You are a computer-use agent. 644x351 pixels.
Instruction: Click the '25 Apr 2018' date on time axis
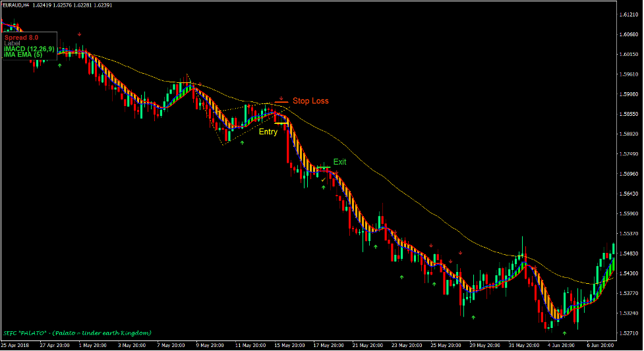[x=15, y=345]
